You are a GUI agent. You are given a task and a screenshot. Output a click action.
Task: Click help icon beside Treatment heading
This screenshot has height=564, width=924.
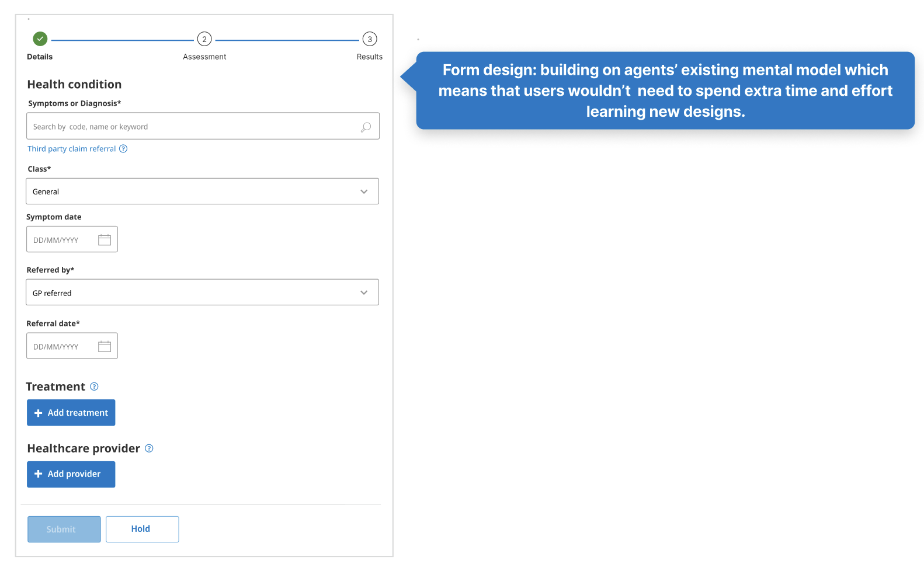pyautogui.click(x=94, y=387)
